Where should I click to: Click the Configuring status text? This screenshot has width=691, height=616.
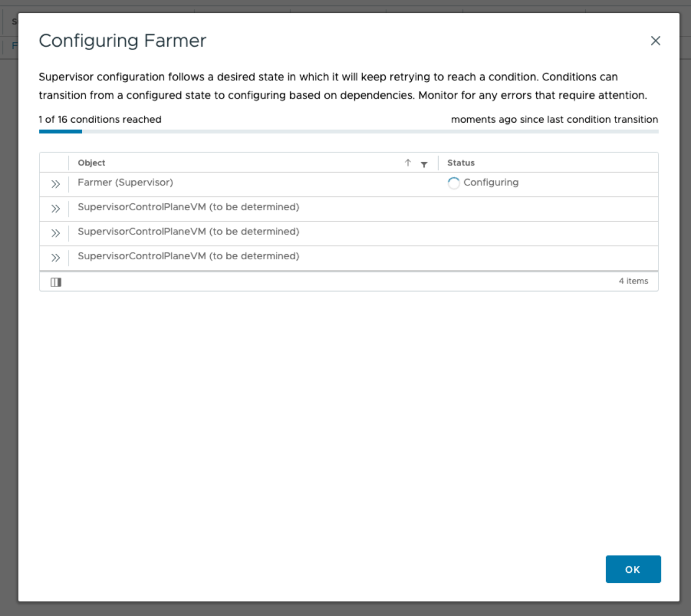pyautogui.click(x=491, y=182)
